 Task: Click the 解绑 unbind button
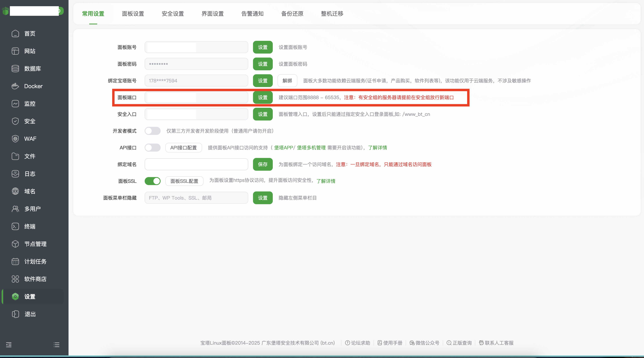(x=287, y=81)
